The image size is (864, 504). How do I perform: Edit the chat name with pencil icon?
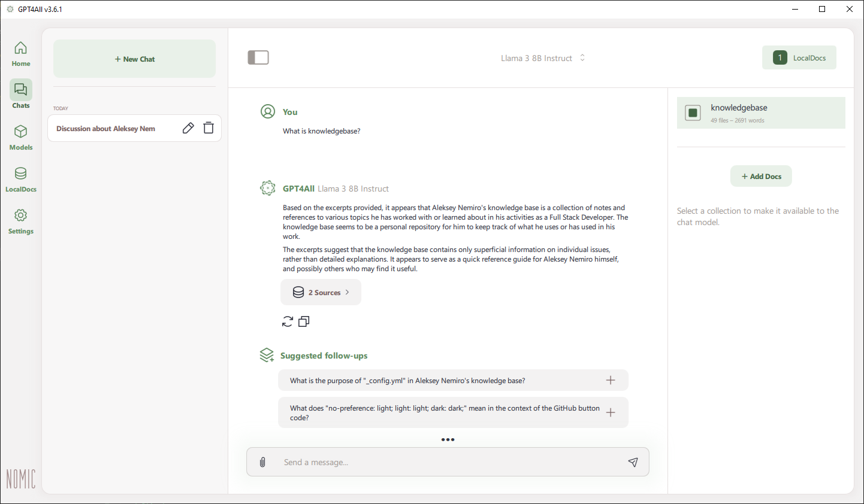(x=188, y=128)
